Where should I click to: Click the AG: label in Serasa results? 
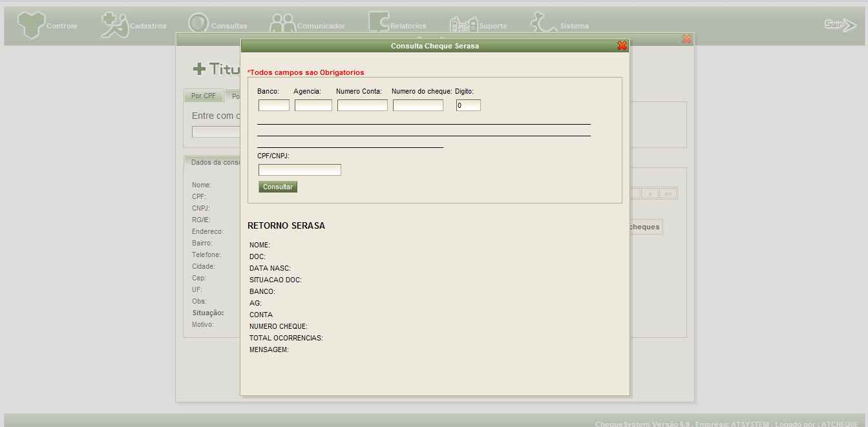pyautogui.click(x=255, y=303)
